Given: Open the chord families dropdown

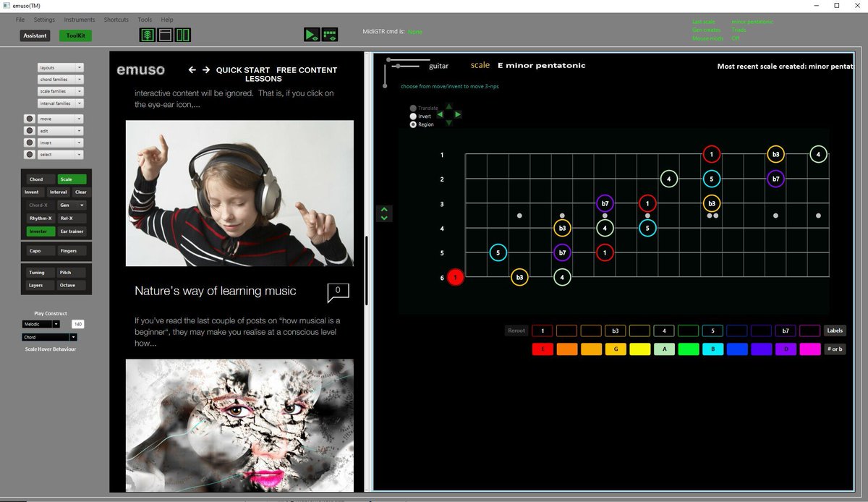Looking at the screenshot, I should click(60, 80).
